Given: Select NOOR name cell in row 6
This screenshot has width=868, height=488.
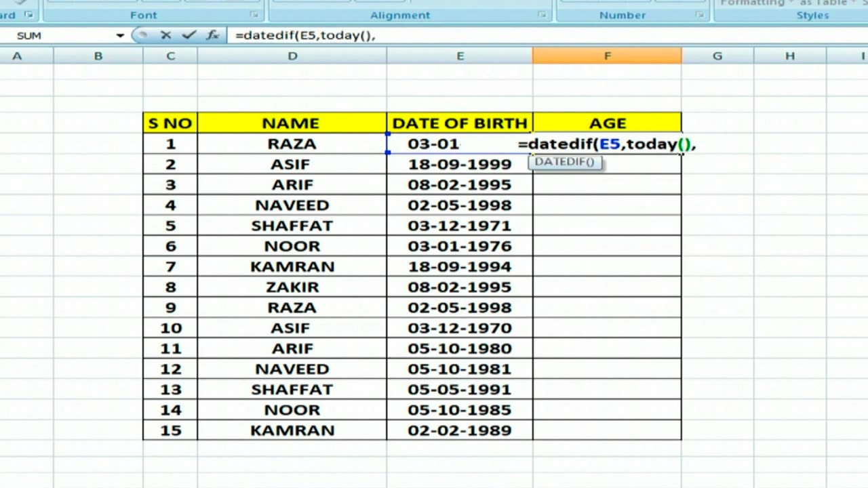Looking at the screenshot, I should click(292, 245).
